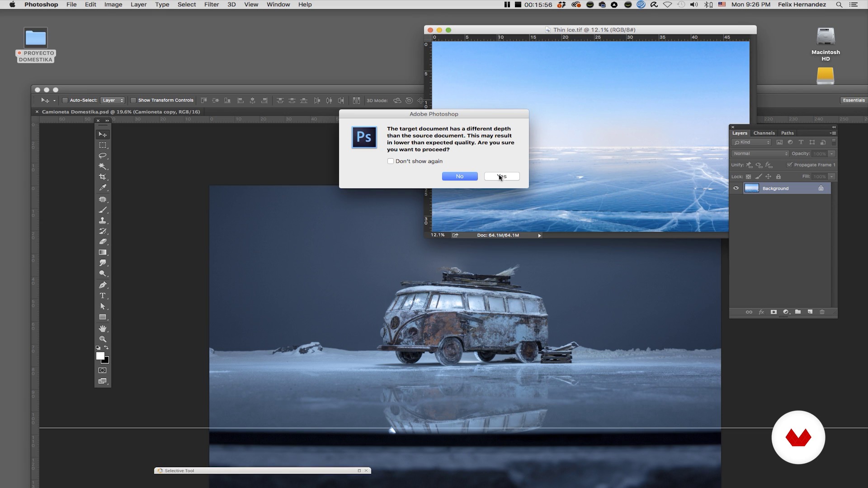The height and width of the screenshot is (488, 868).
Task: Hide the Background layer using the eye icon
Action: (736, 188)
